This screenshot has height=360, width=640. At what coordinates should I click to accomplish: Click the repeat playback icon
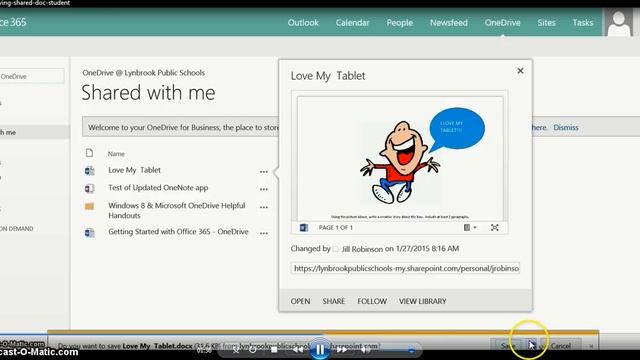[253, 349]
